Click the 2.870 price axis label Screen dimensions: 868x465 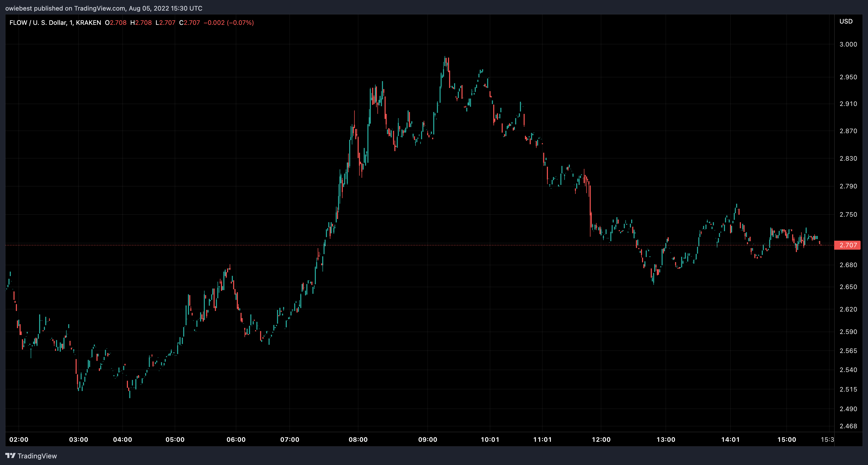point(848,131)
